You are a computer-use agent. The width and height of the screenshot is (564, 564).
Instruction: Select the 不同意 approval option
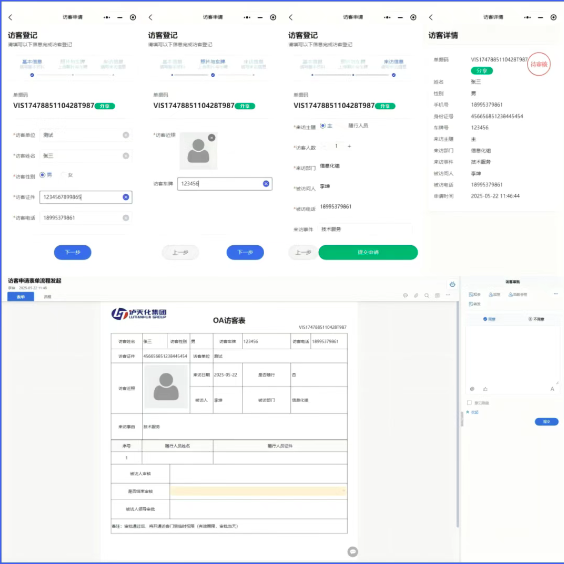pos(536,319)
